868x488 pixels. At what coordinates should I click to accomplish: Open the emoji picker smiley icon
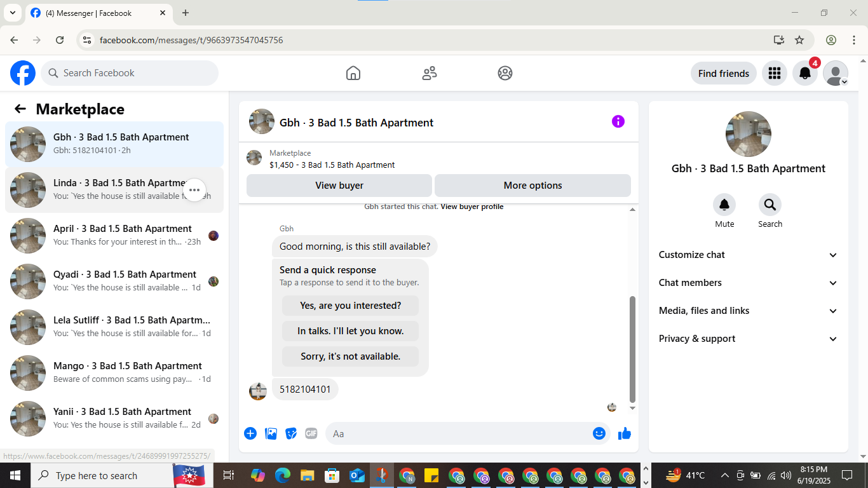coord(599,433)
